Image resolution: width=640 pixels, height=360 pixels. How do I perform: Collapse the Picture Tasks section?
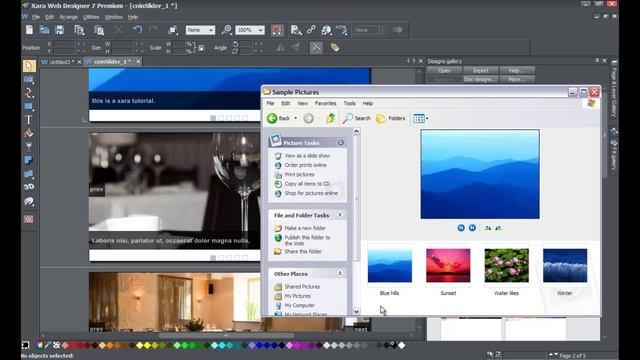[x=340, y=142]
